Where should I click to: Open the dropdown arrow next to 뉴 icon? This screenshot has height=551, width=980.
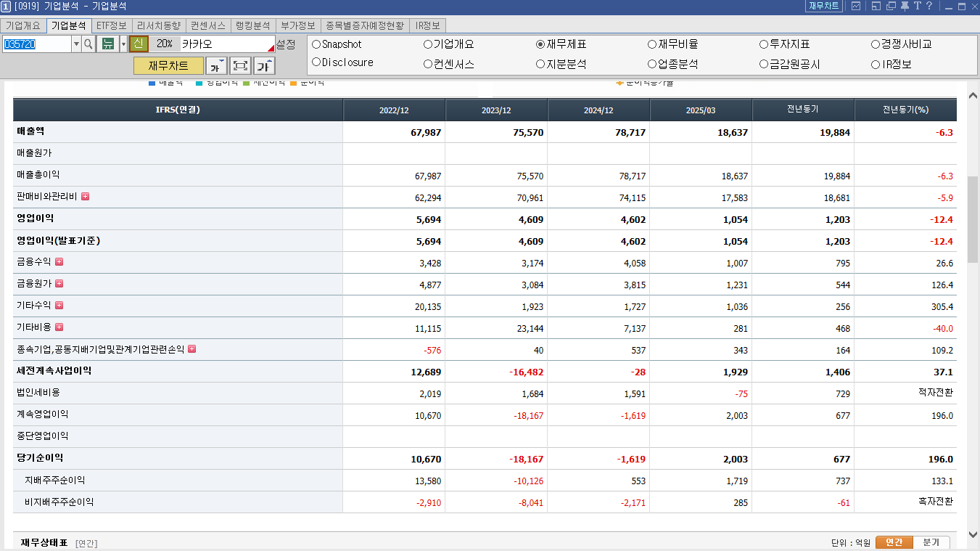[x=123, y=44]
